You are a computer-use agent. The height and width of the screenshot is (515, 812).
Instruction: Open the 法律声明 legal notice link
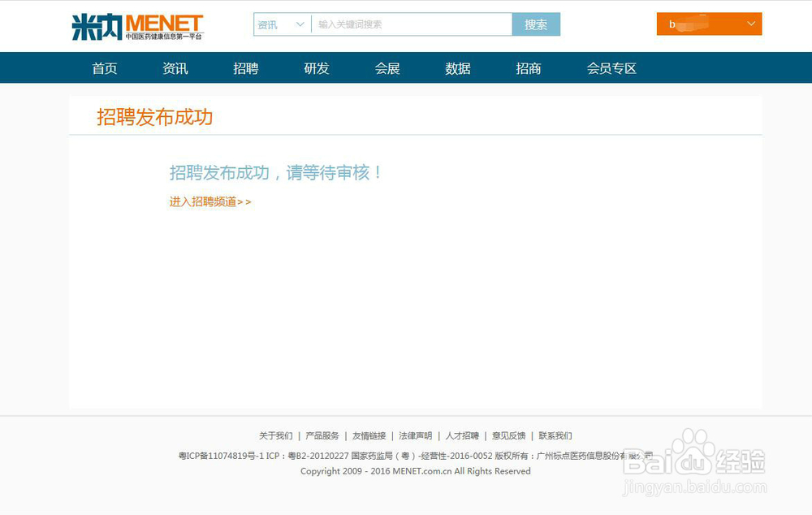coord(415,435)
